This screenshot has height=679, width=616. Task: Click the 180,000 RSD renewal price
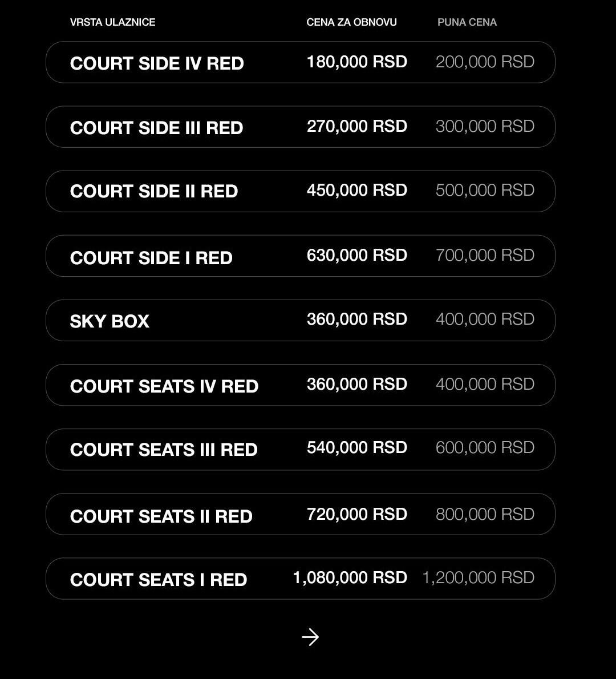[x=356, y=62]
